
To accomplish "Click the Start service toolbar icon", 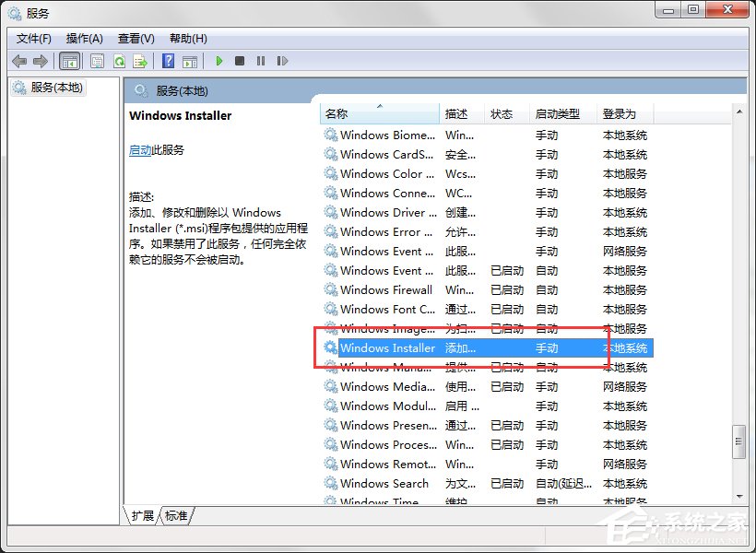I will tap(219, 61).
